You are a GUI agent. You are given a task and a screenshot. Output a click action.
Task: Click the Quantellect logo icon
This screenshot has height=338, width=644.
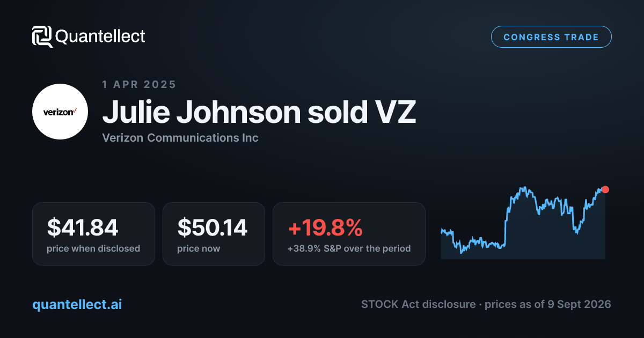42,36
